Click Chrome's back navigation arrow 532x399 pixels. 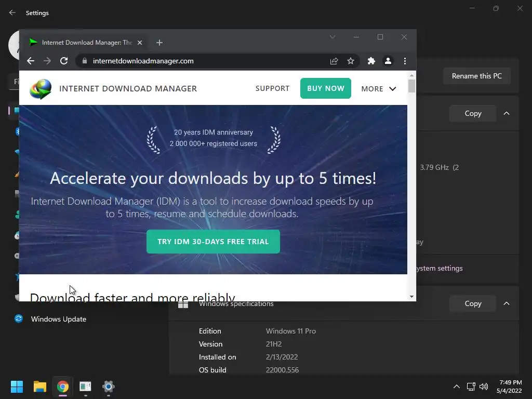31,61
